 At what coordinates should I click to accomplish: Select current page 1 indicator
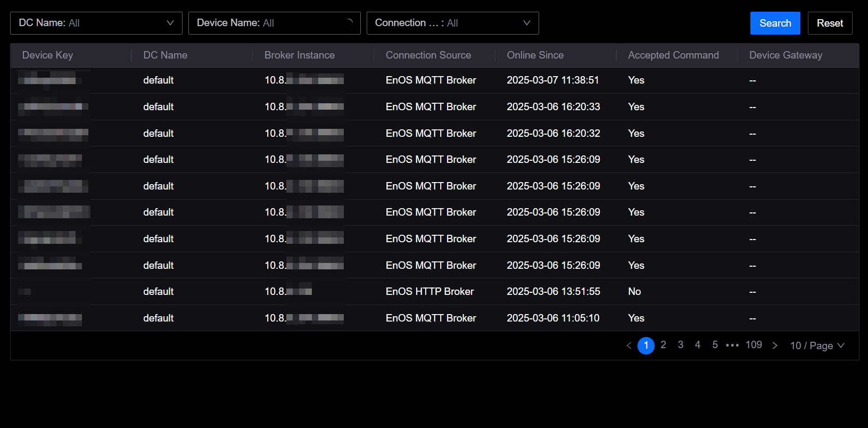tap(646, 345)
